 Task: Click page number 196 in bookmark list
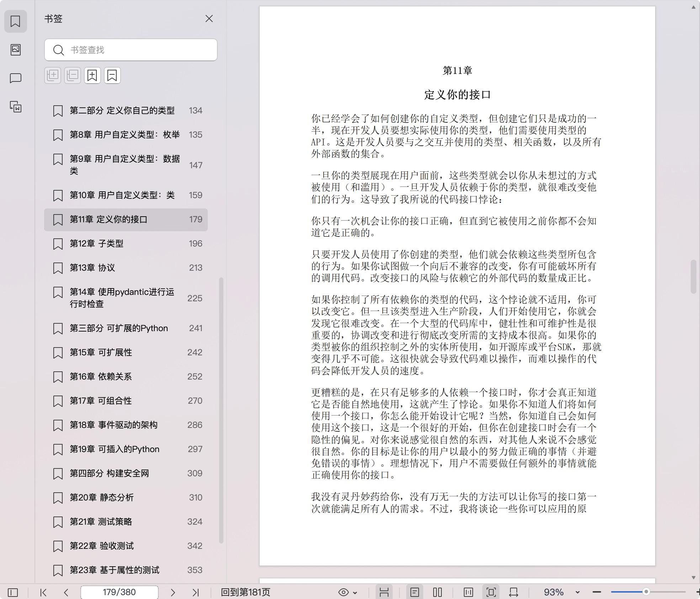pyautogui.click(x=196, y=244)
